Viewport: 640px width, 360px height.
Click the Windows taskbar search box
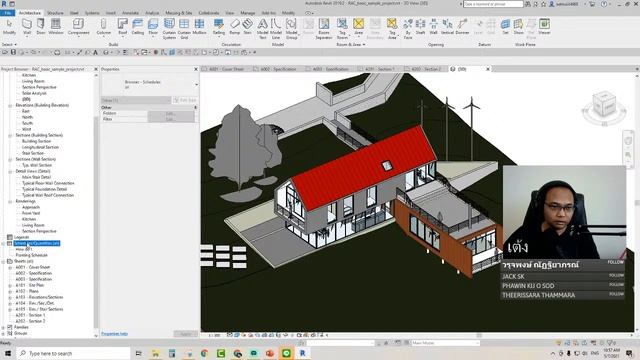pos(73,353)
